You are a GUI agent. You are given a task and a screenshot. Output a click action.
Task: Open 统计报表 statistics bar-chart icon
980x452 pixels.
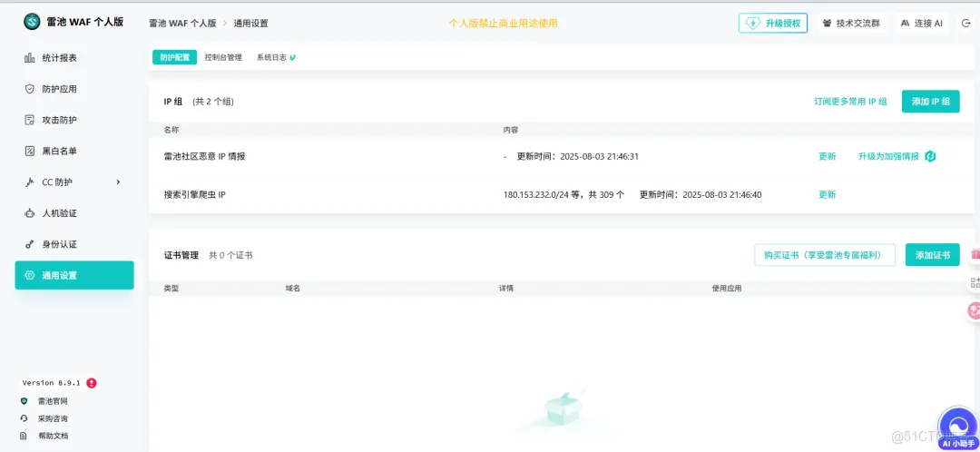coord(29,57)
